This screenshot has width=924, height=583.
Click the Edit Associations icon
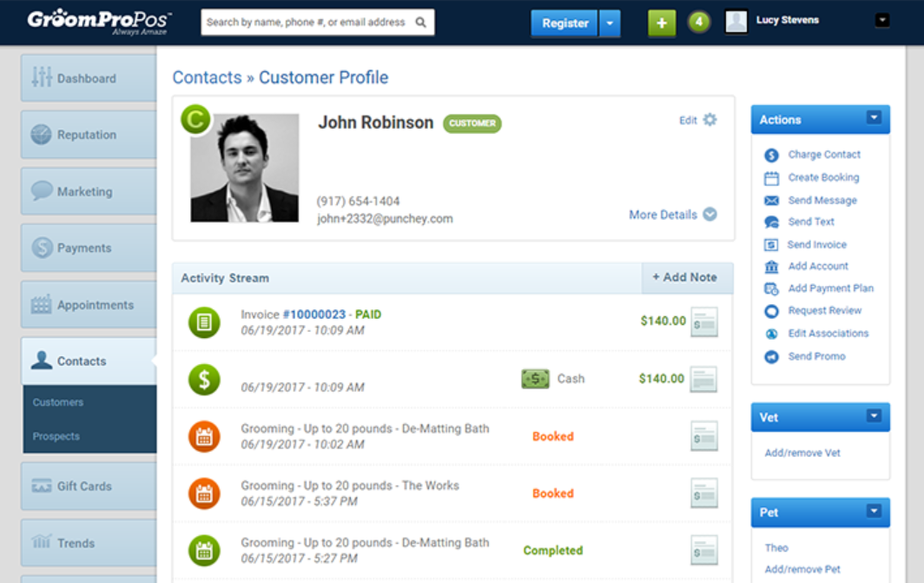(x=771, y=334)
